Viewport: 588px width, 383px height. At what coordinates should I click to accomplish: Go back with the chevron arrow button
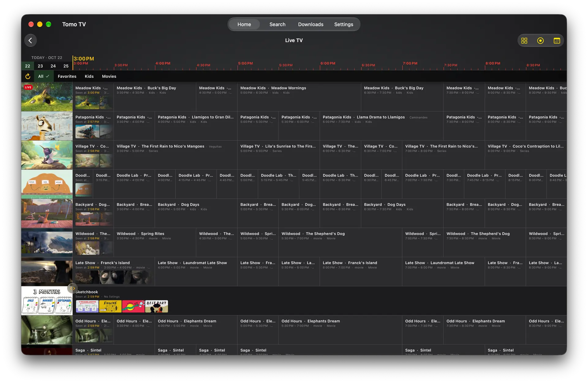coord(30,40)
